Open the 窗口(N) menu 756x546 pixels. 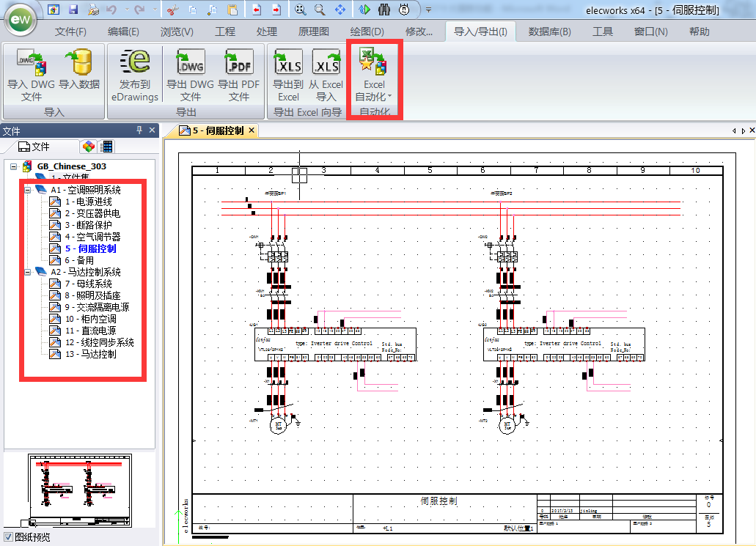pos(651,32)
